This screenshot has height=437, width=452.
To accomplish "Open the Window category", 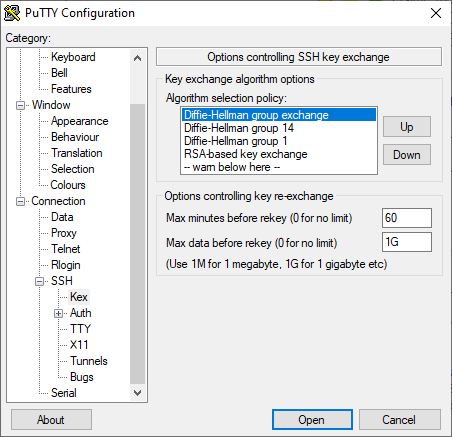I will tap(51, 105).
